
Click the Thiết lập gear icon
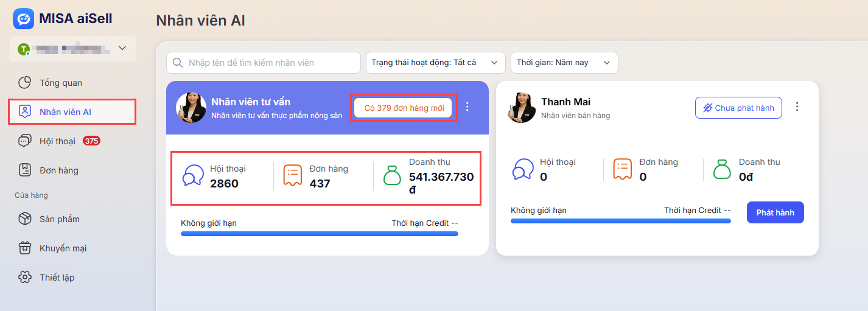click(25, 278)
